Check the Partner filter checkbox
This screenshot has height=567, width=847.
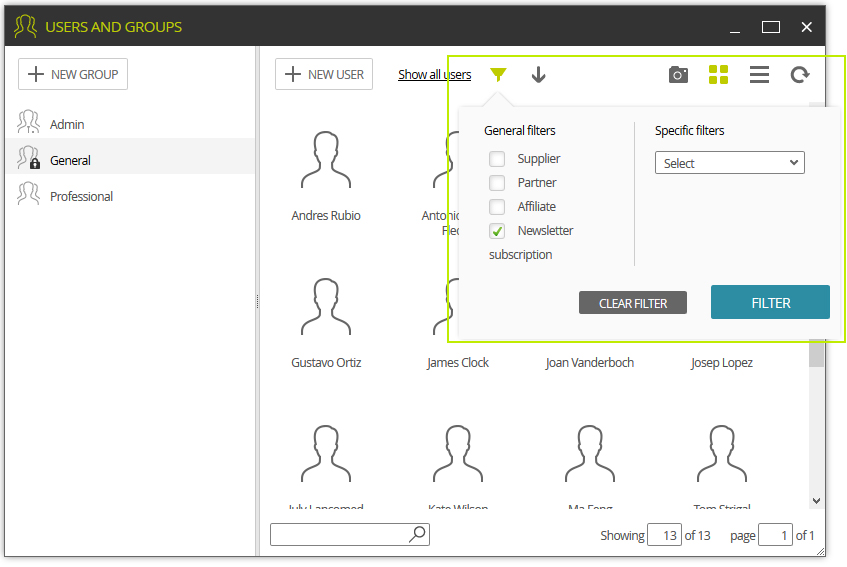pos(497,183)
